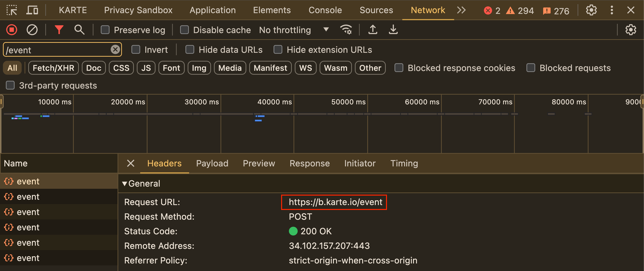
Task: Open the Application tab
Action: pyautogui.click(x=212, y=10)
